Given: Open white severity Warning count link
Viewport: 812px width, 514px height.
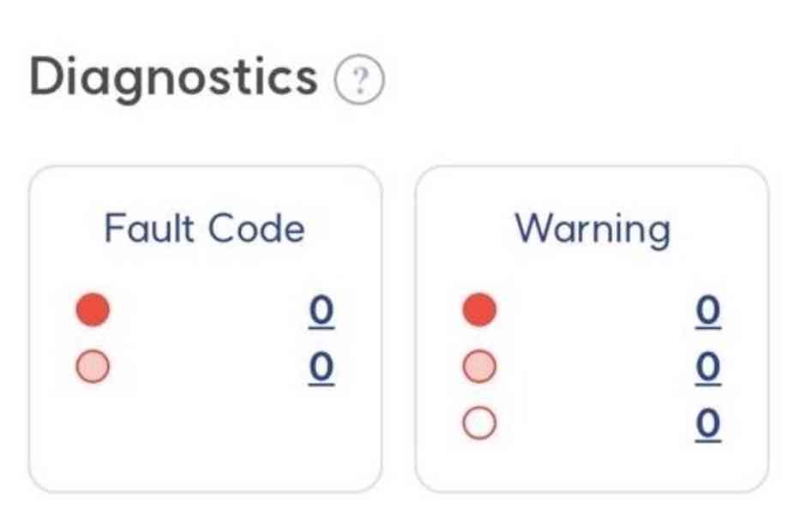Looking at the screenshot, I should pyautogui.click(x=708, y=425).
